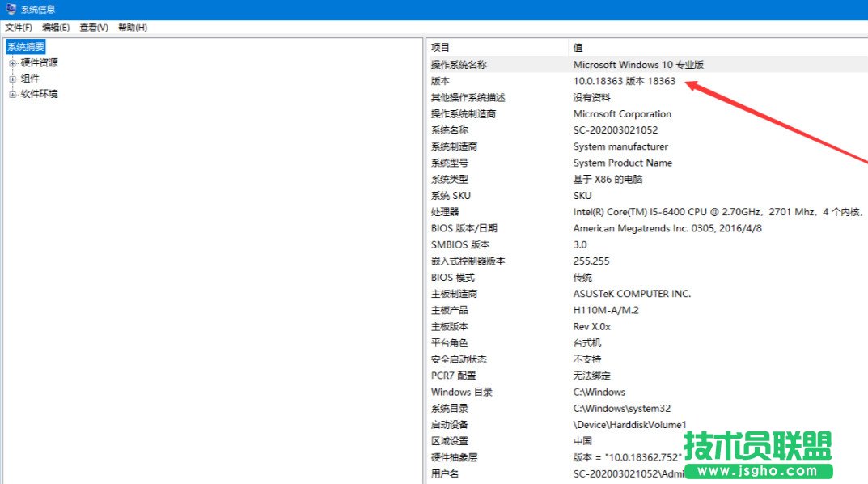868x484 pixels.
Task: Open the 编辑(E) menu
Action: pyautogui.click(x=55, y=27)
